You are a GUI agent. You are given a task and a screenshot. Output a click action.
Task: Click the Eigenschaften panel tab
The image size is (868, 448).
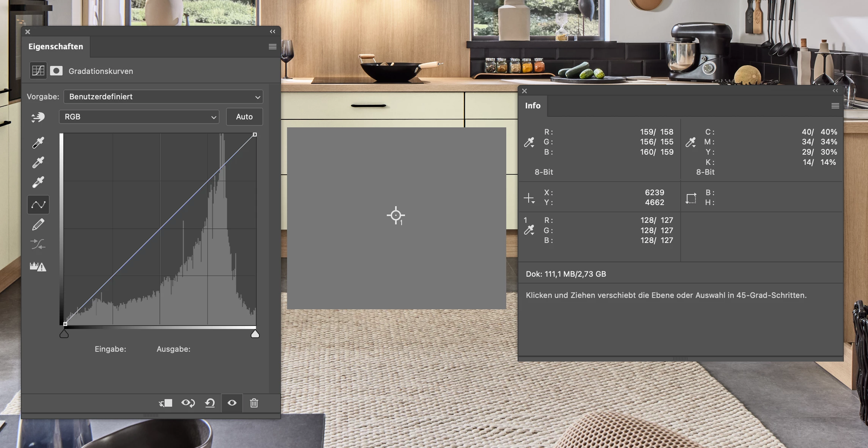(x=56, y=47)
